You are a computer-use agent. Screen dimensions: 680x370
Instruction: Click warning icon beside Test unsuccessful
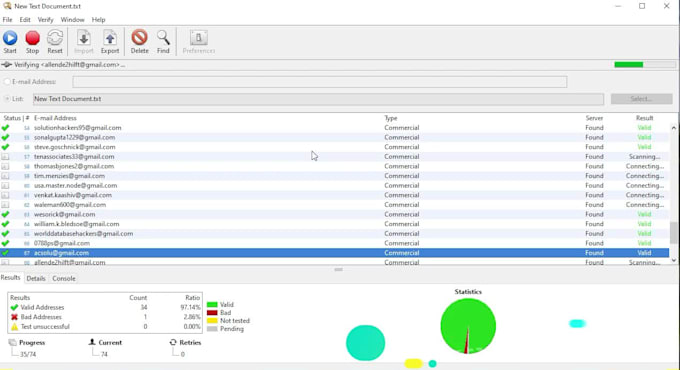(14, 327)
